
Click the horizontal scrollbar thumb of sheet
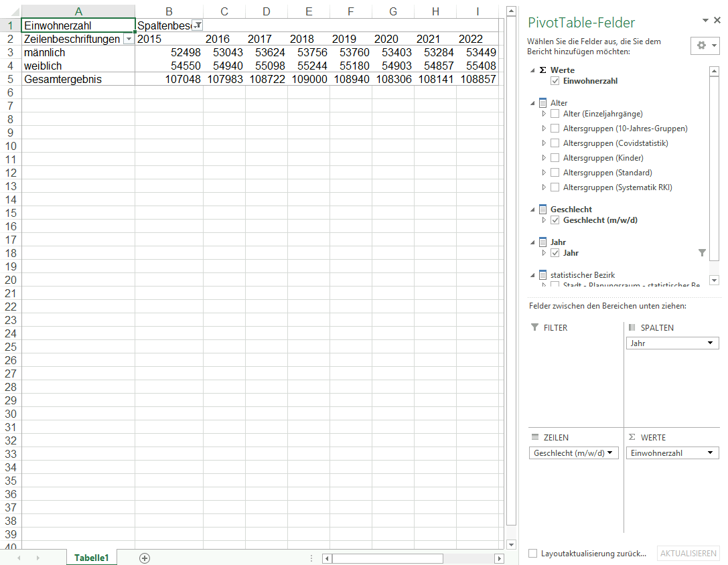(388, 558)
